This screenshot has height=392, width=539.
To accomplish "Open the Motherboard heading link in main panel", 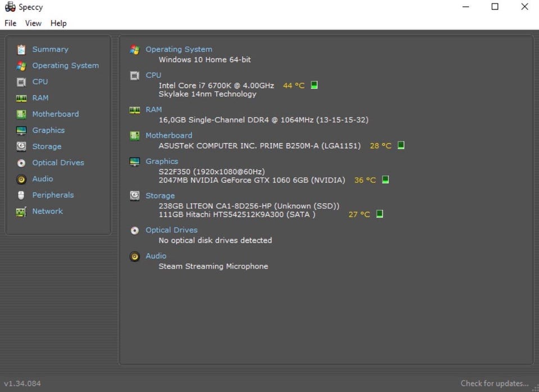I will pyautogui.click(x=169, y=135).
